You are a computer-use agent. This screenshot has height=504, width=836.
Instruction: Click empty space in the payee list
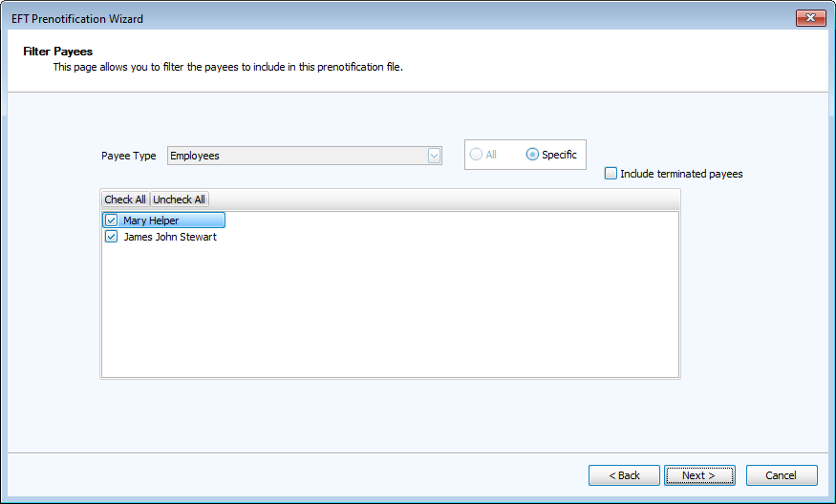click(390, 315)
